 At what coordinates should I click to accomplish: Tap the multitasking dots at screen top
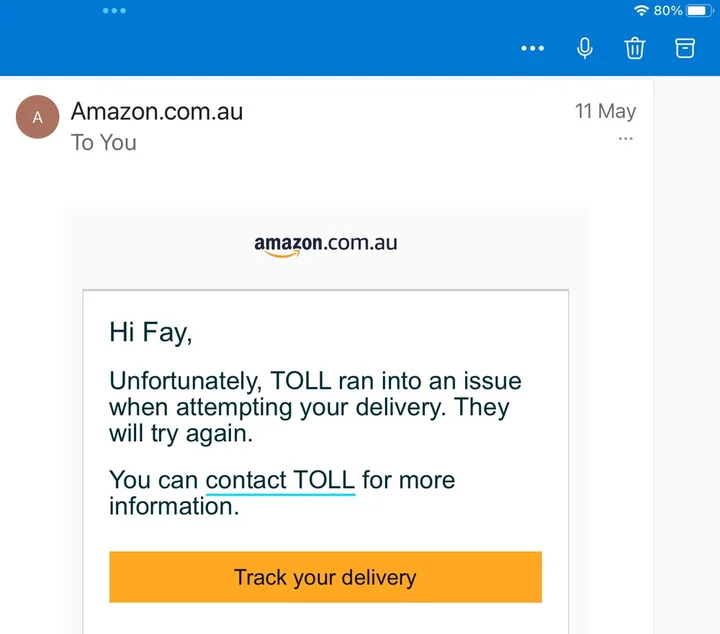click(x=114, y=11)
